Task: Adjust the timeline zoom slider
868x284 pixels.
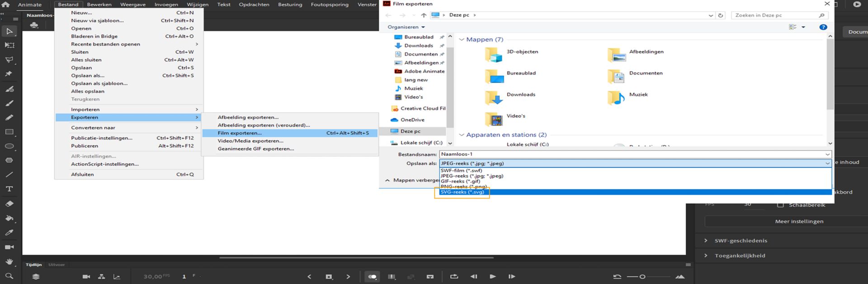Action: 642,277
